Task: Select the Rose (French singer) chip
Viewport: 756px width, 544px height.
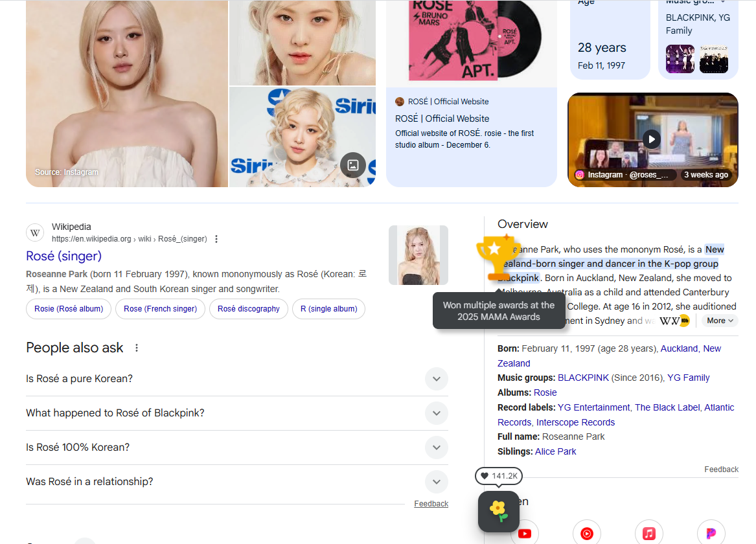Action: tap(160, 309)
